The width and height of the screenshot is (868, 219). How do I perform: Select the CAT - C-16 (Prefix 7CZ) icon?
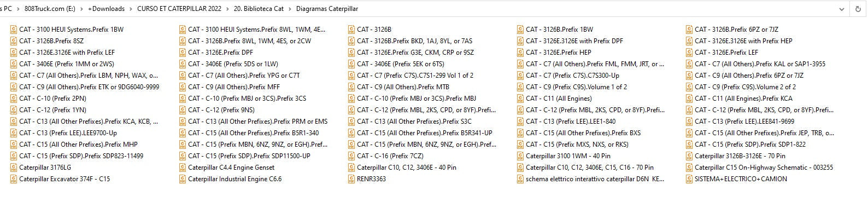click(x=351, y=156)
